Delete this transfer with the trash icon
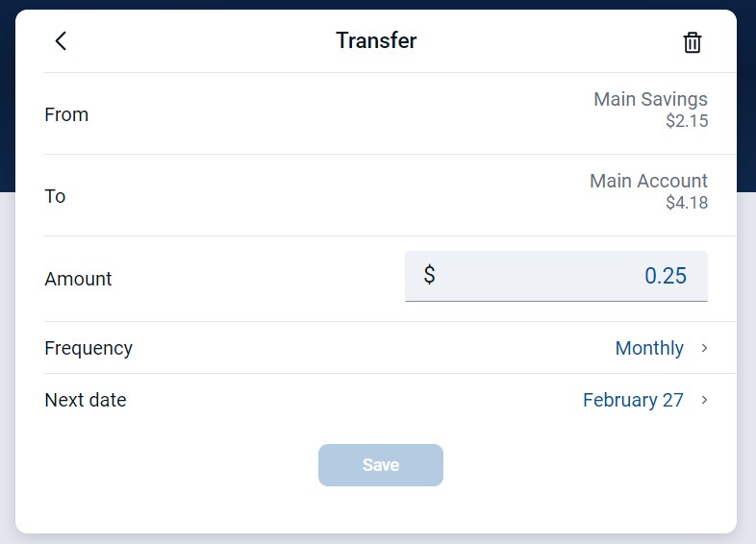The height and width of the screenshot is (544, 756). click(692, 42)
